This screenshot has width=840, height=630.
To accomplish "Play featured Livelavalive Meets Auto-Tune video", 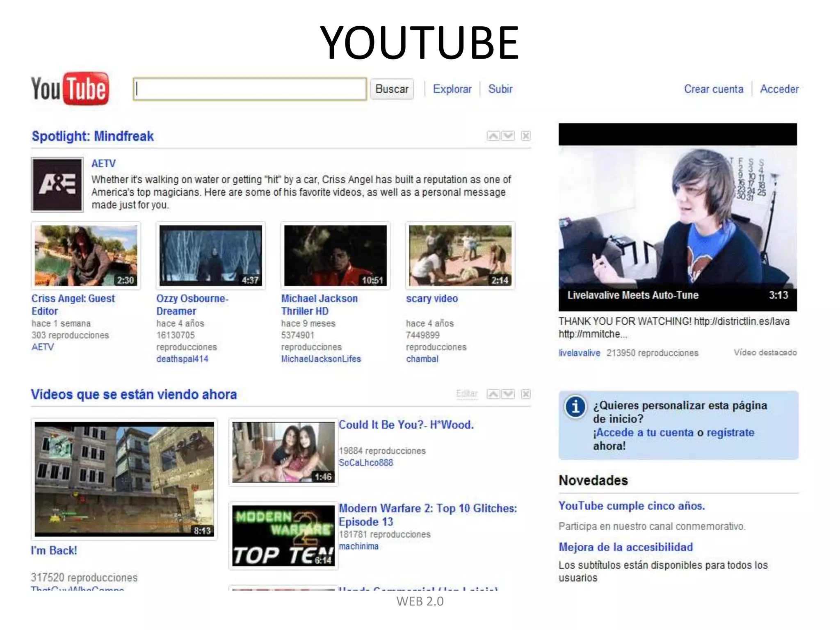I will click(678, 217).
